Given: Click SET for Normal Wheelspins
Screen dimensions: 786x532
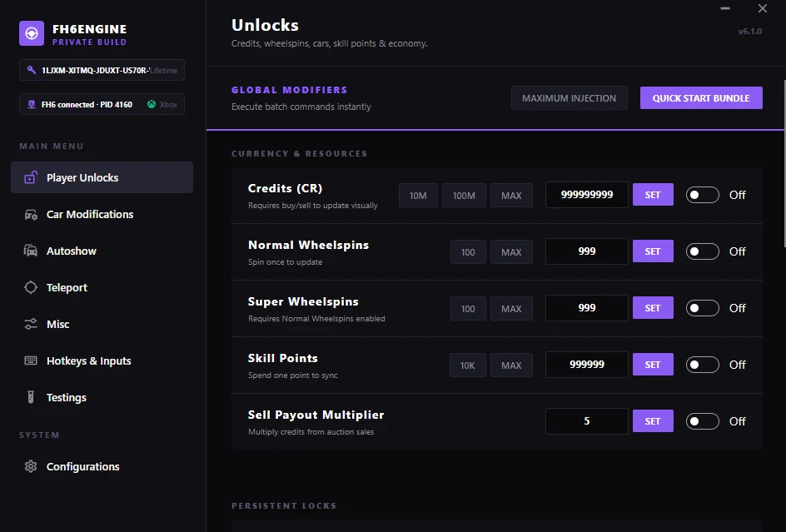Looking at the screenshot, I should pos(653,251).
